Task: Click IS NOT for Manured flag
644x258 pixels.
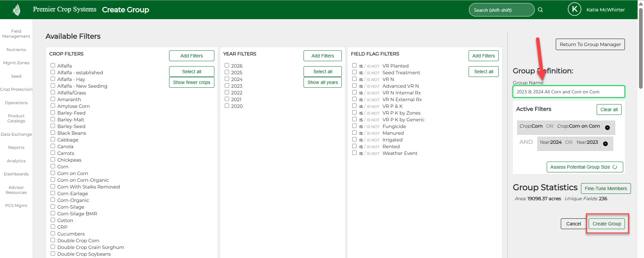Action: pos(373,133)
